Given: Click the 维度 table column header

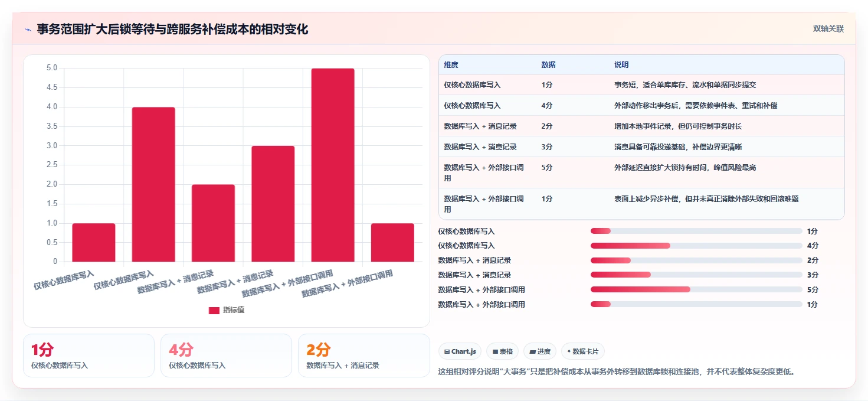Looking at the screenshot, I should (x=451, y=64).
